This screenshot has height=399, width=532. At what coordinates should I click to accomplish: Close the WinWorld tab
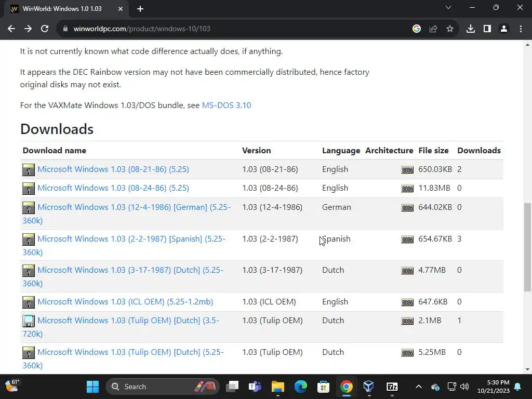(121, 9)
